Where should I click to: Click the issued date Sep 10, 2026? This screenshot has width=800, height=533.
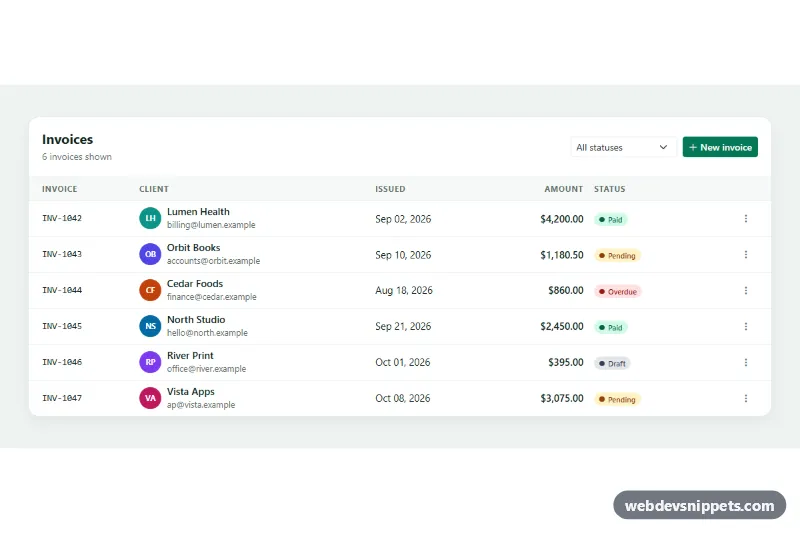click(403, 255)
